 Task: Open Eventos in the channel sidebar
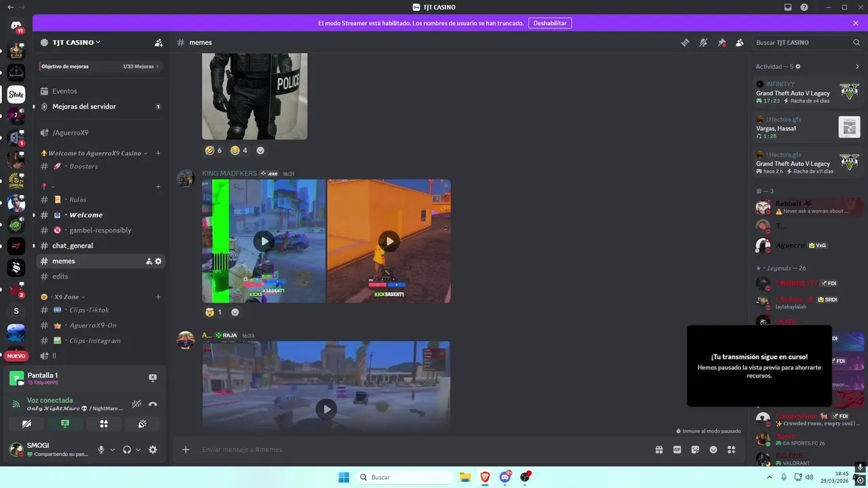click(100, 91)
